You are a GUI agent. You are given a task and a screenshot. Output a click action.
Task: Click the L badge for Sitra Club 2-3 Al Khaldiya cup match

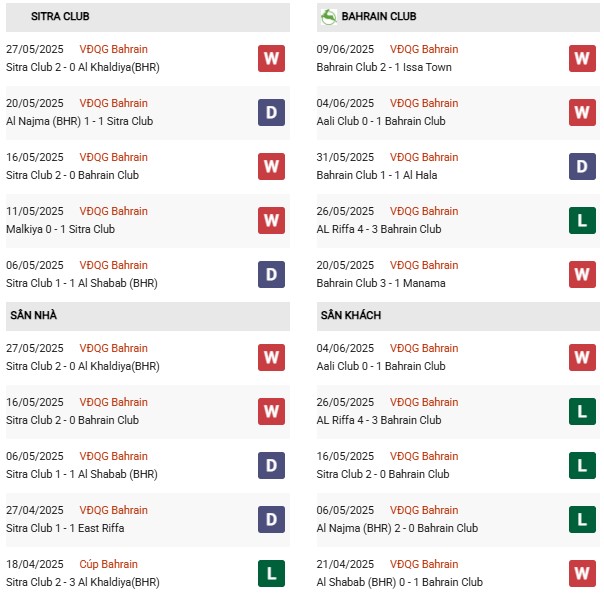click(271, 573)
